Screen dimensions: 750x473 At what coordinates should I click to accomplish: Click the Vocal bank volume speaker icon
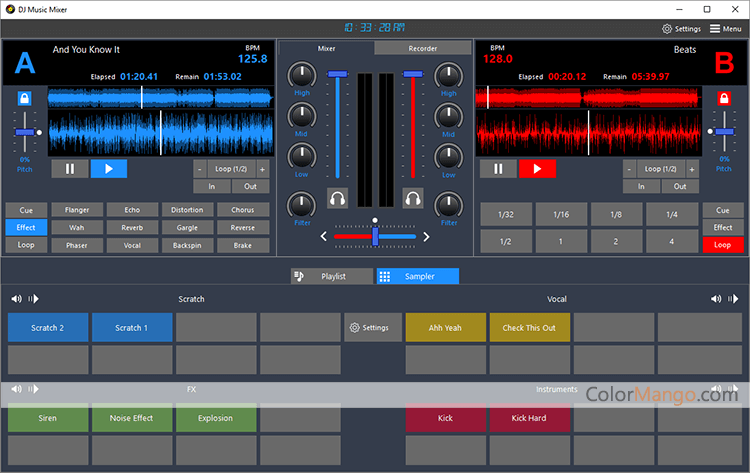[x=716, y=299]
